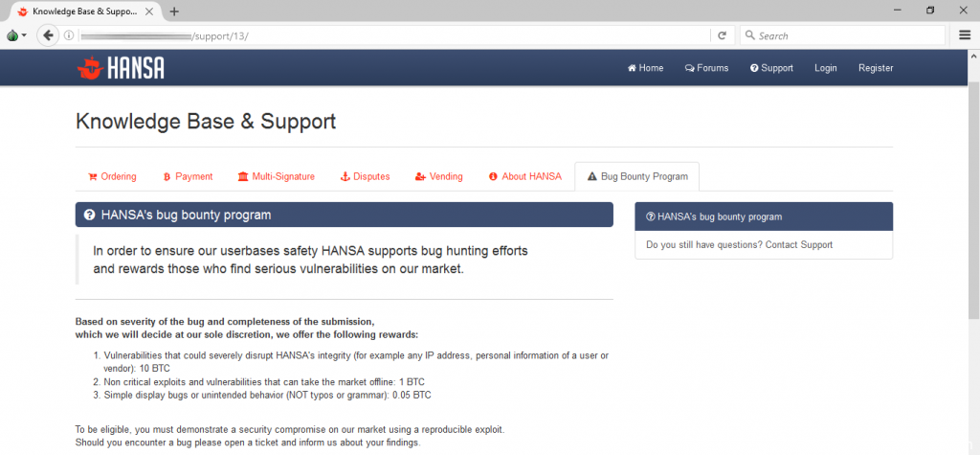980x455 pixels.
Task: Open the Disputes tab
Action: click(365, 176)
